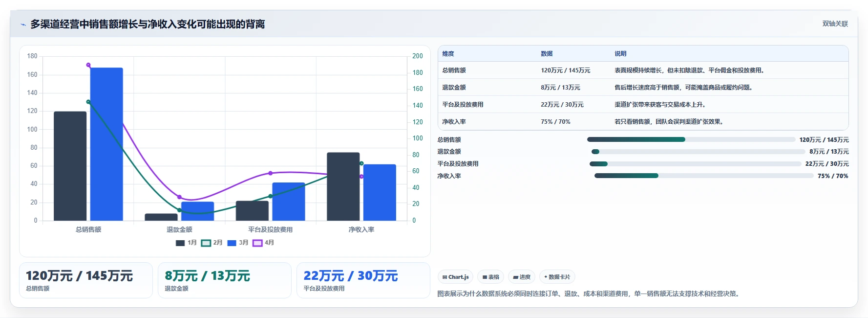Click the 75% / 70% value beside progress bar

point(833,176)
